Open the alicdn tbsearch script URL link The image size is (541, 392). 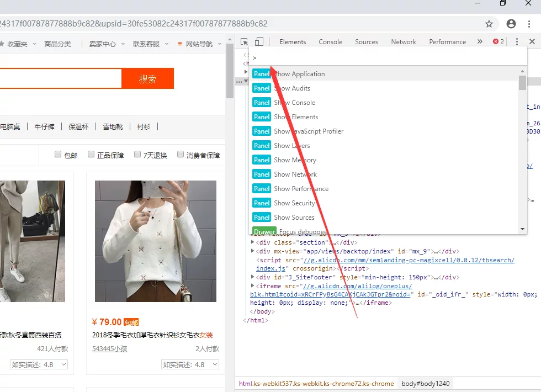[x=385, y=264]
